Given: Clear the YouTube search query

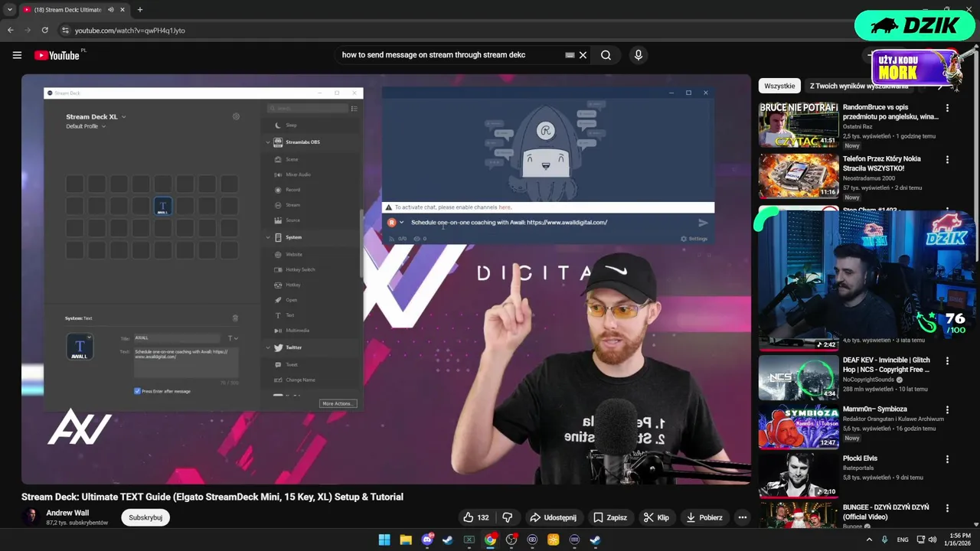Looking at the screenshot, I should tap(583, 55).
